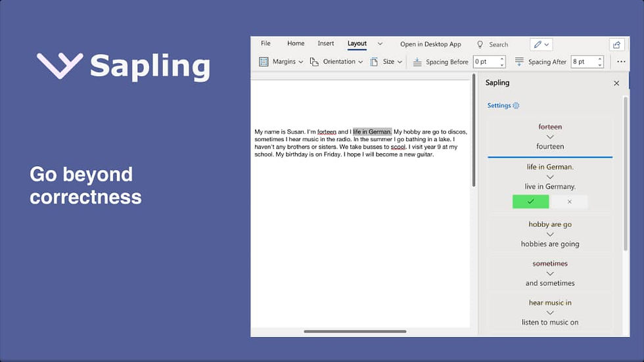
Task: Click the Sapling panel vertical scrollbar
Action: pos(626,173)
